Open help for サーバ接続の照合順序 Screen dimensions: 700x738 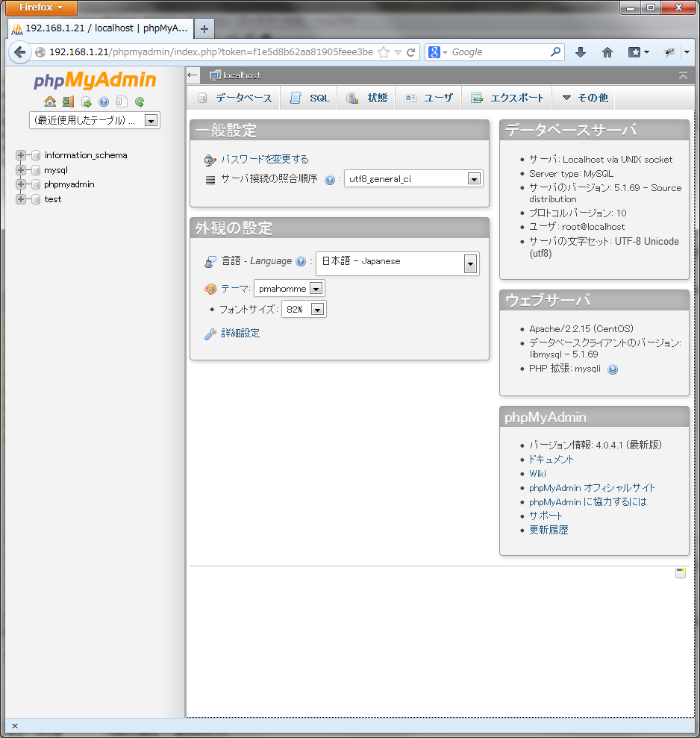[x=330, y=179]
